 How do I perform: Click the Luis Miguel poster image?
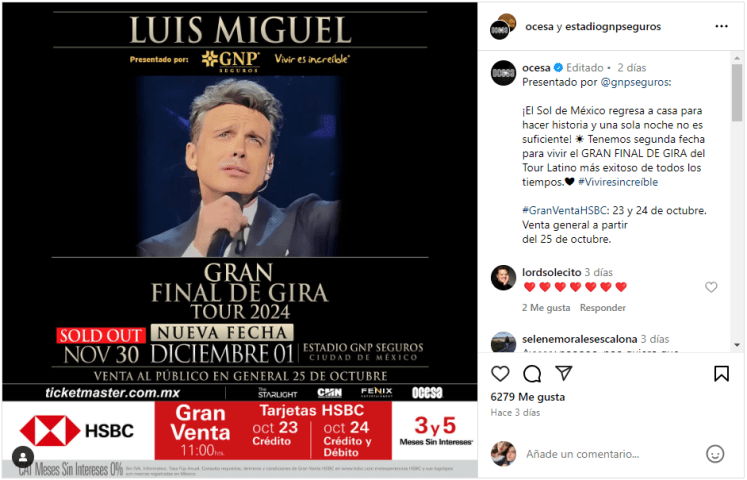coord(240,240)
